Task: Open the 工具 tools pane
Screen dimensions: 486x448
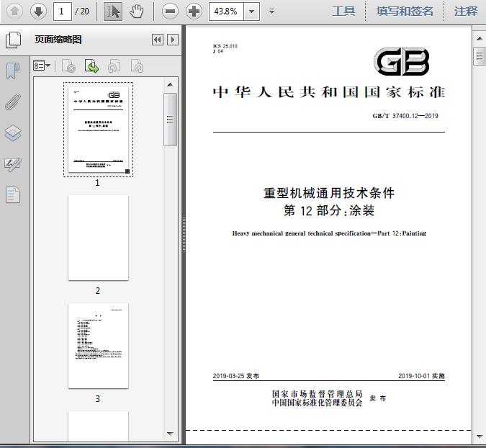Action: 343,12
